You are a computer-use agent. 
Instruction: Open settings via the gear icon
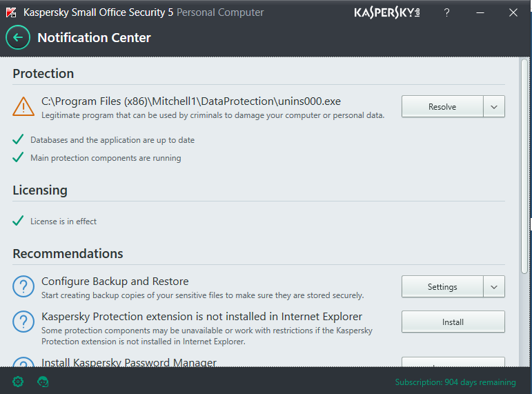18,382
